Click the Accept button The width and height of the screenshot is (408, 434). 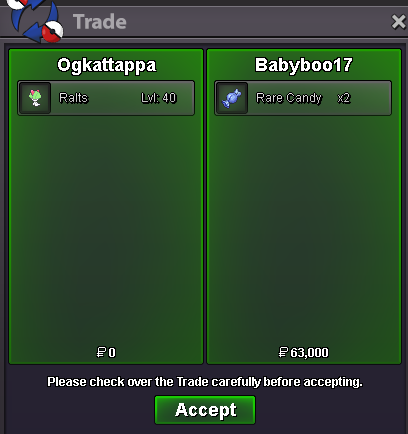(205, 410)
